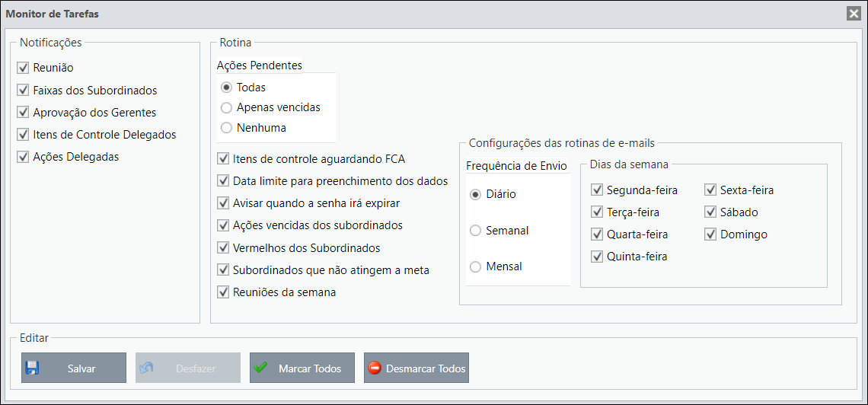Choose Nenhuma for Ações Pendentes
This screenshot has height=405, width=868.
(x=226, y=128)
